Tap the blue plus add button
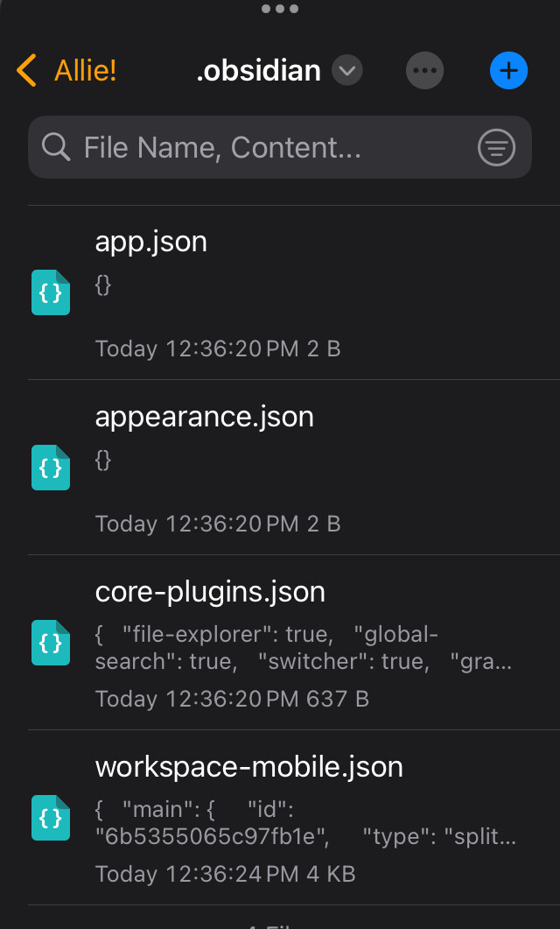The height and width of the screenshot is (929, 560). point(508,71)
